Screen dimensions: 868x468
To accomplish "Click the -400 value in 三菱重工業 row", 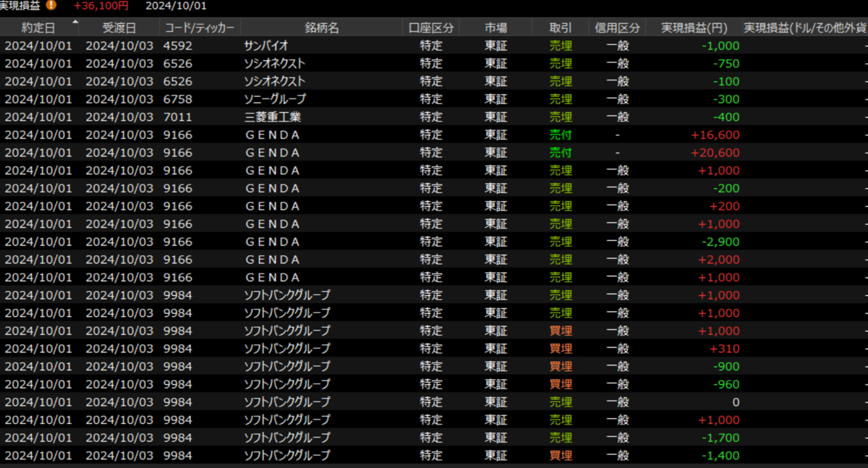I will tap(726, 116).
